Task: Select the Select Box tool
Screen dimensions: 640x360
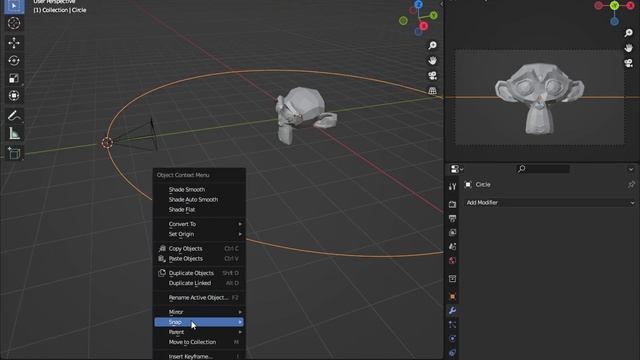Action: (x=14, y=6)
